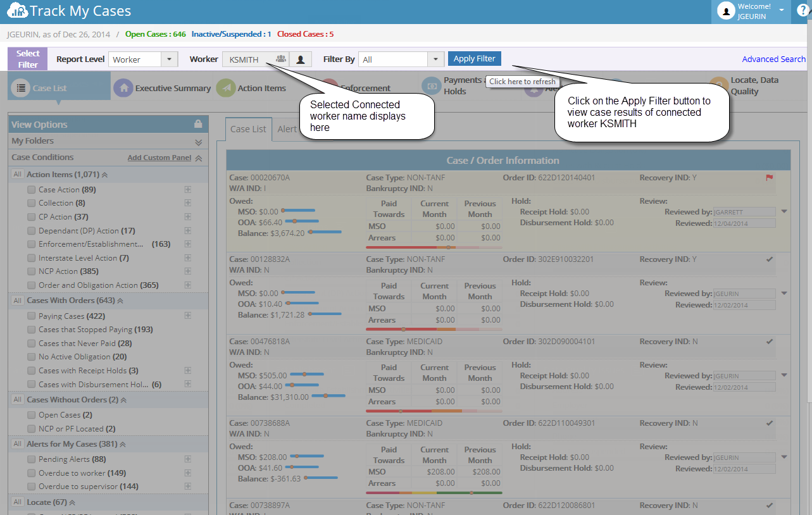The image size is (812, 515).
Task: Open the Filter By dropdown
Action: (435, 59)
